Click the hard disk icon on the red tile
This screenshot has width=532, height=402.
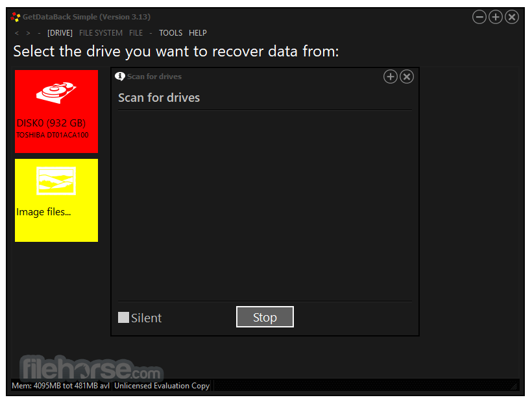point(56,92)
